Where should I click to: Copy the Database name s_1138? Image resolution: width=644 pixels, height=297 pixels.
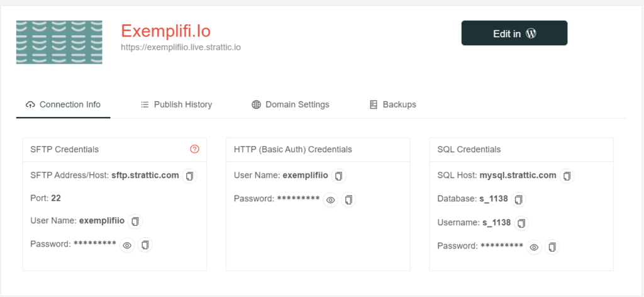tap(518, 199)
